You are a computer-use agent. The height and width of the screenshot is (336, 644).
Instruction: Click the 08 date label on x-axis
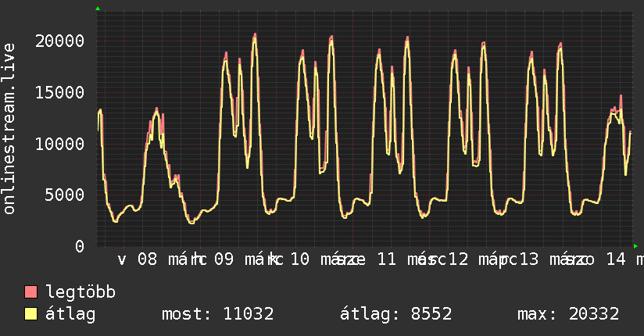pos(147,259)
